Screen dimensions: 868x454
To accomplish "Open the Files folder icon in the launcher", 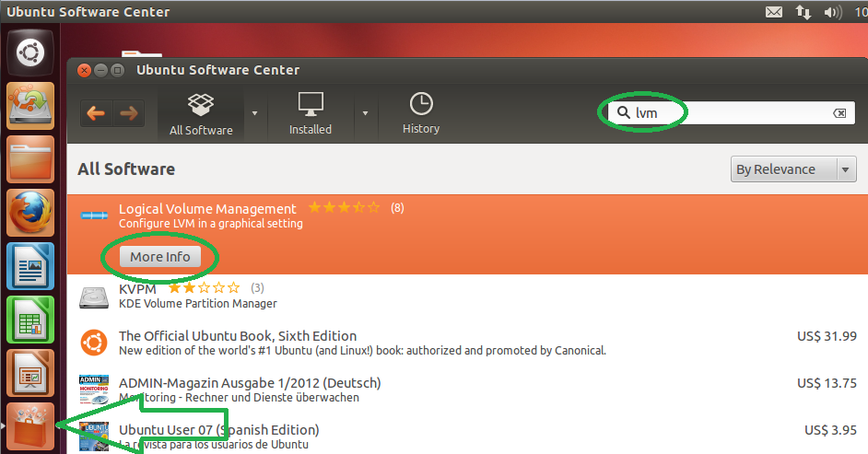I will (30, 159).
